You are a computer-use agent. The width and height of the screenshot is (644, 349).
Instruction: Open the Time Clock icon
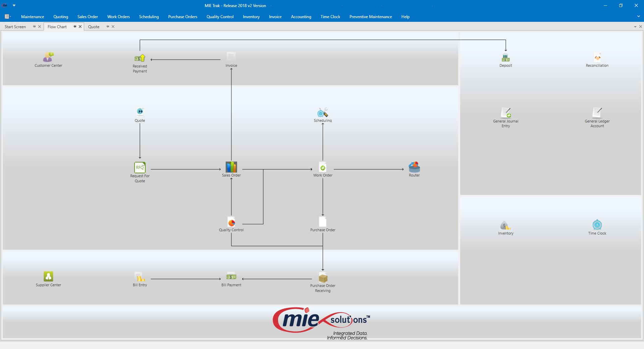(597, 225)
